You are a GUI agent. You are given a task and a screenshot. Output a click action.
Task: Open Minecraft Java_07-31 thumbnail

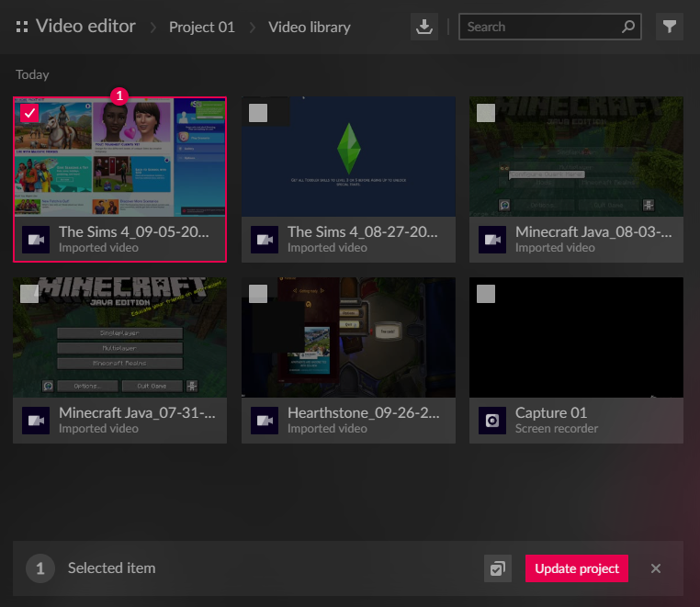click(119, 337)
